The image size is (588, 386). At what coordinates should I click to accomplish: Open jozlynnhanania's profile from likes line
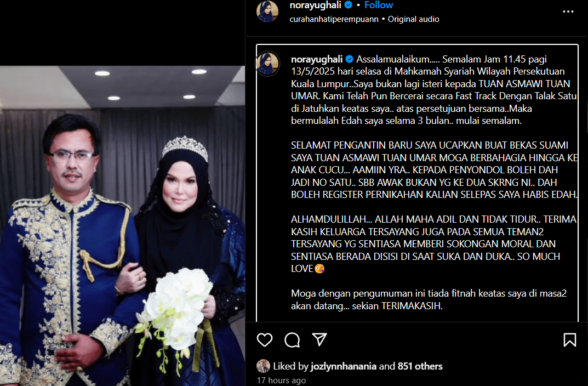pyautogui.click(x=343, y=366)
